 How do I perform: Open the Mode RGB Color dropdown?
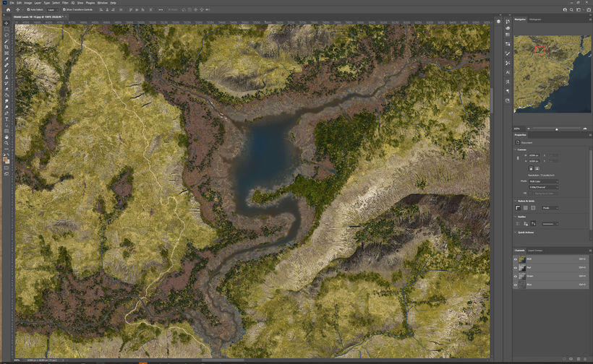click(543, 181)
